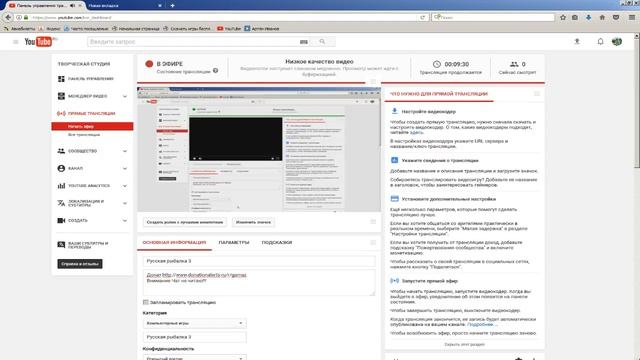Click the Создать camera icon in sidebar
Screen dimensions: 640x360
[61, 220]
